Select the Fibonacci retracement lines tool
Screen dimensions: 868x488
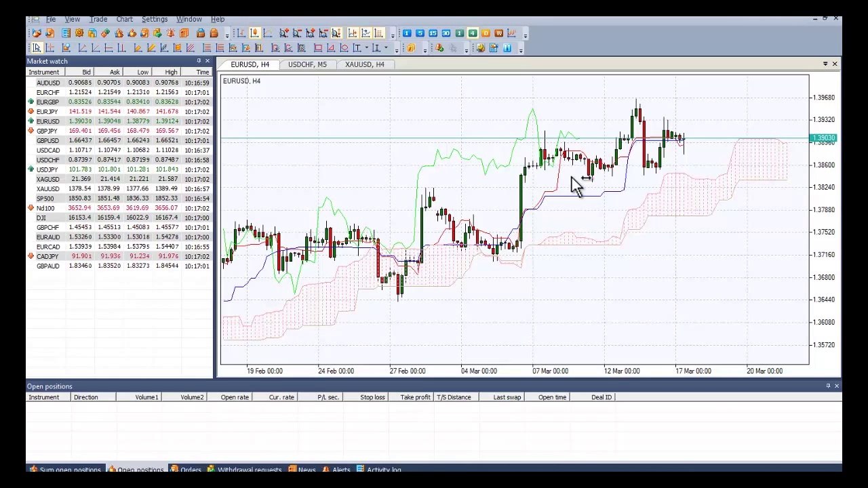click(x=206, y=48)
